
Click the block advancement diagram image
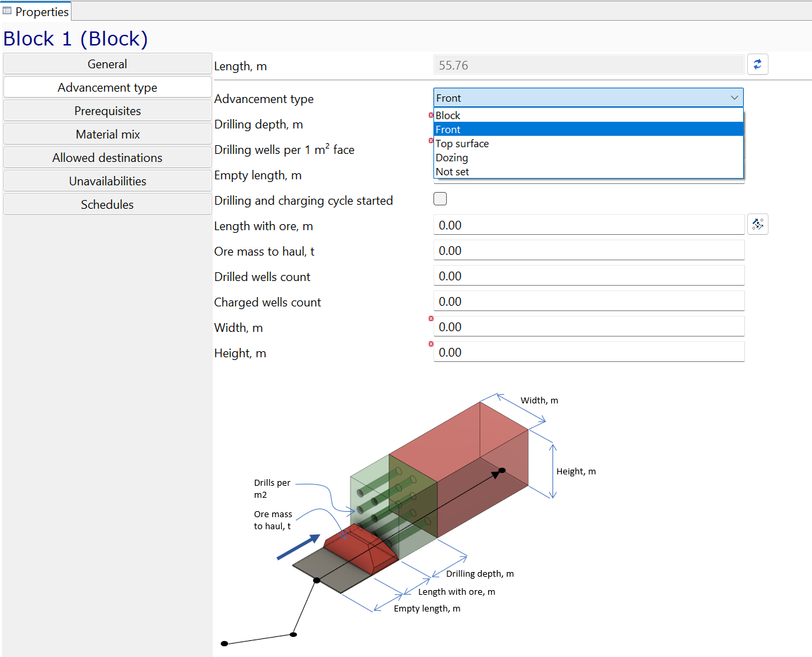[x=408, y=520]
